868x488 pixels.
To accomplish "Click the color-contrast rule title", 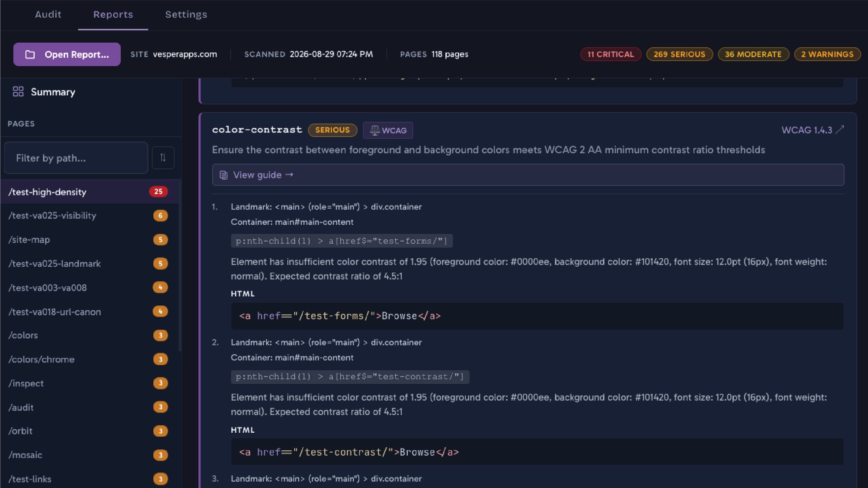I will 257,130.
